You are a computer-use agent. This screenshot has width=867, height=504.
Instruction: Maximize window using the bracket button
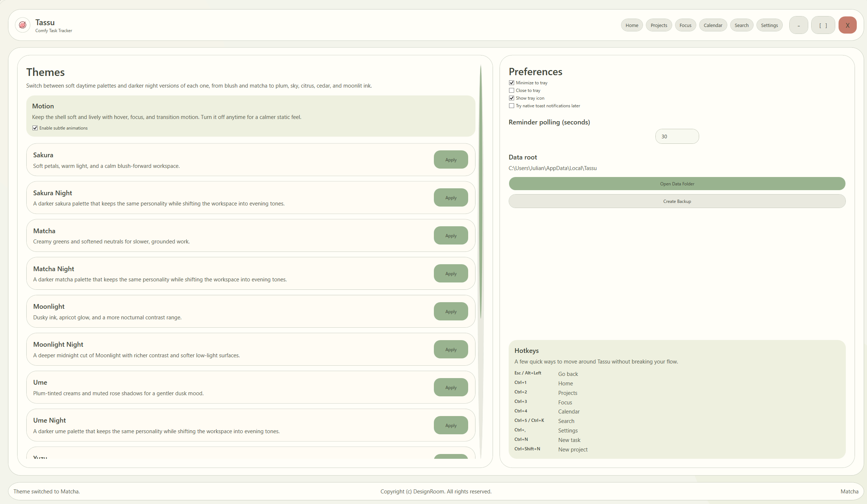click(x=823, y=25)
